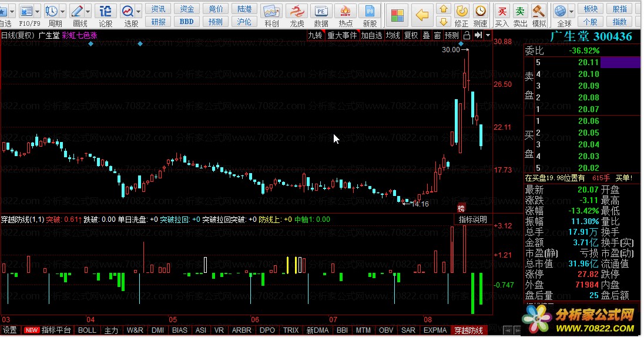
Task: Click the 测速 speed test clock icon
Action: pos(480,11)
